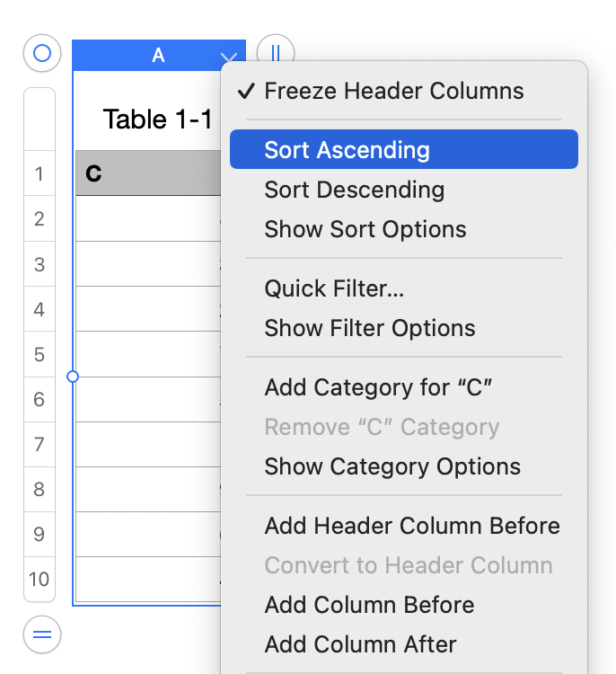Select Show Filter Options
616x674 pixels.
pos(369,328)
